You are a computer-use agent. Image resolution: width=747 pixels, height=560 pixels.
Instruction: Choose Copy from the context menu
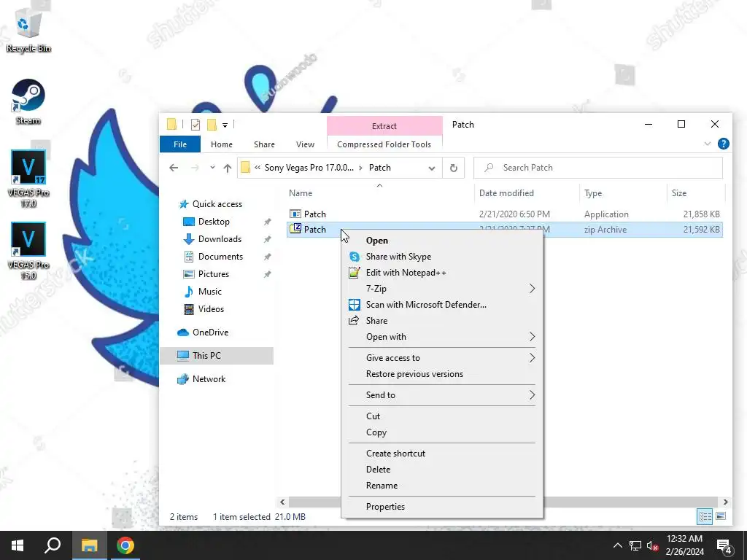point(442,432)
